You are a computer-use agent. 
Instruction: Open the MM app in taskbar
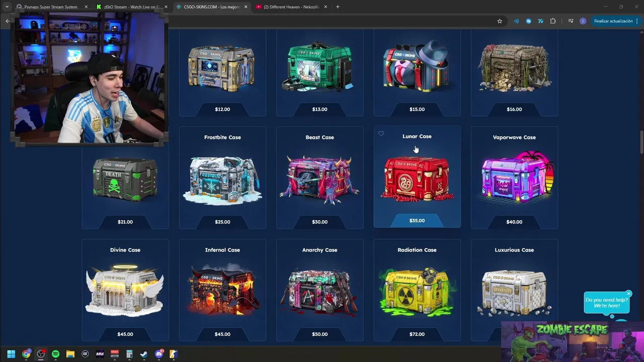100,354
